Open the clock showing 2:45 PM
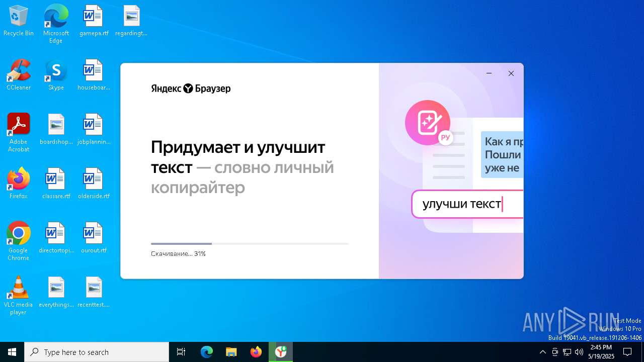The image size is (644, 362). point(601,352)
